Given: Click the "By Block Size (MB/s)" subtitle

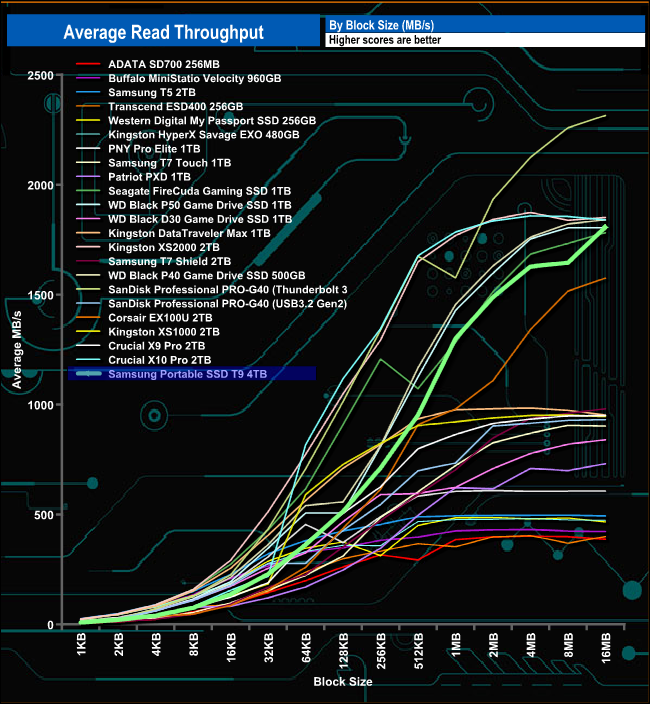Looking at the screenshot, I should (x=381, y=25).
